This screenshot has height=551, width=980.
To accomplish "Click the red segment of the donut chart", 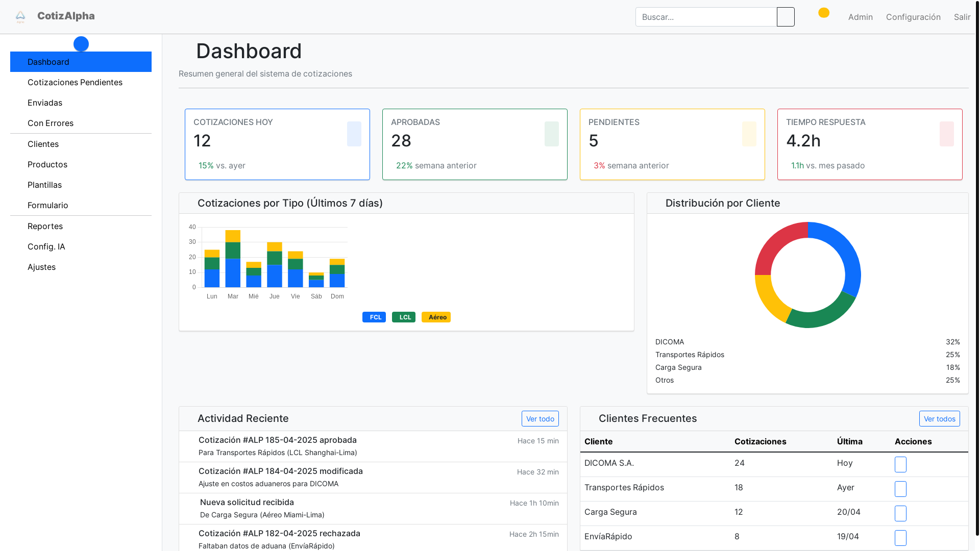I will coord(776,243).
